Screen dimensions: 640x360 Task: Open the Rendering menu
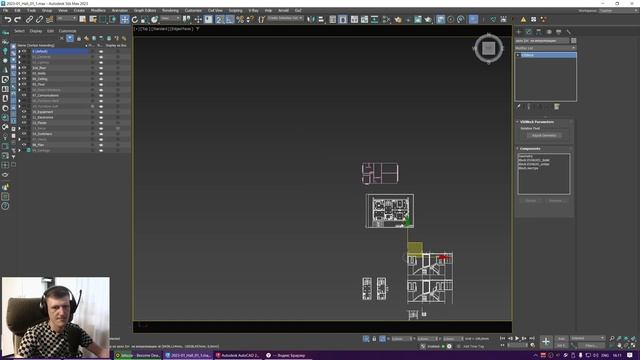pyautogui.click(x=170, y=11)
